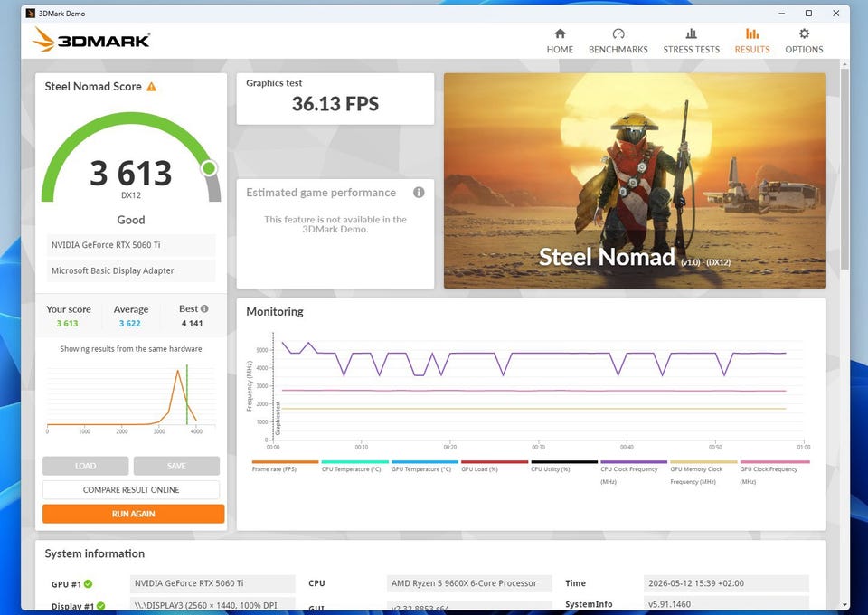
Task: Toggle CPU Temperature legend swatch
Action: click(354, 461)
